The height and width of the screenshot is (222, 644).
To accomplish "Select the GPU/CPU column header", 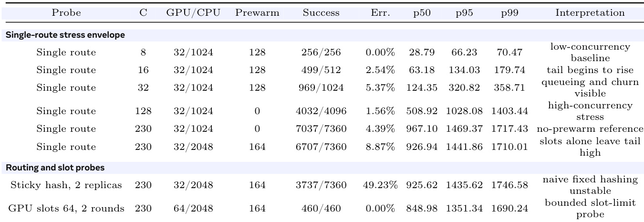I will point(193,13).
